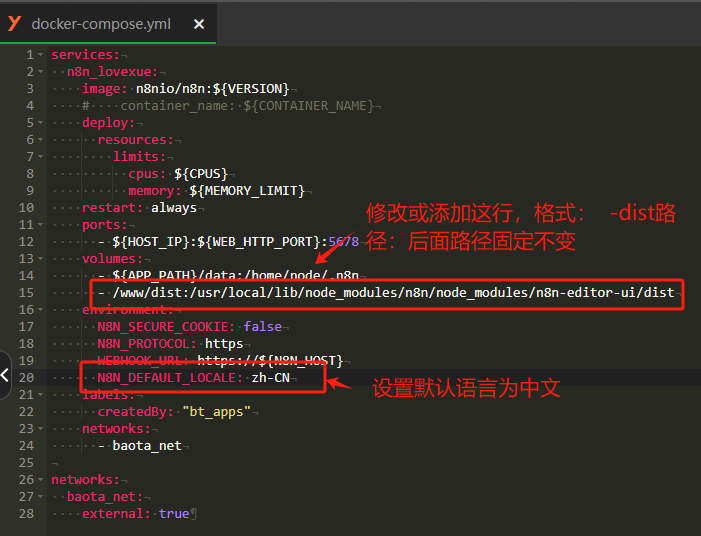Collapse the ports section on line 11
Screen dimensions: 701x536
tap(41, 224)
